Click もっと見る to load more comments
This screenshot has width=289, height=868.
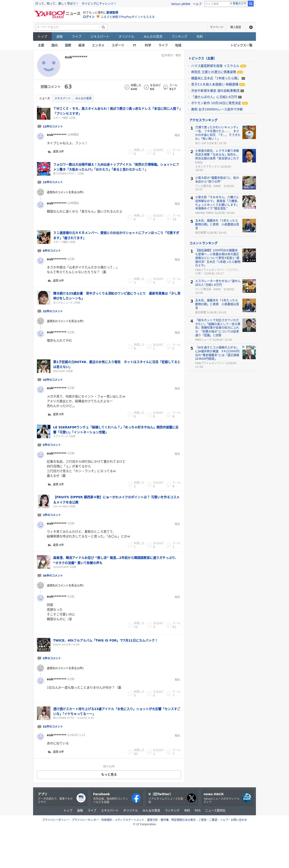point(109,775)
